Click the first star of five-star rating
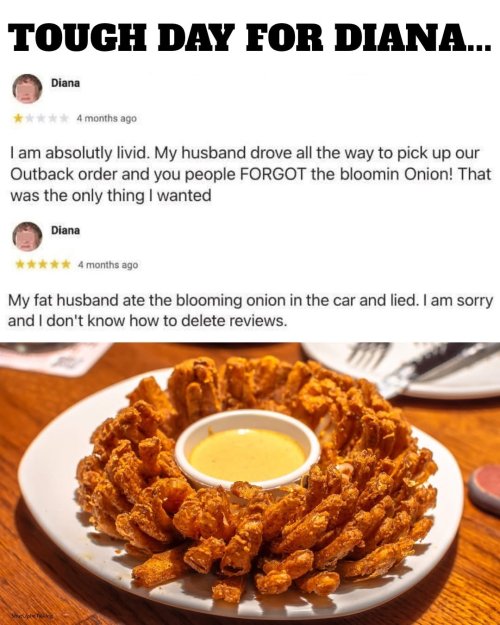The width and height of the screenshot is (500, 625). point(20,265)
